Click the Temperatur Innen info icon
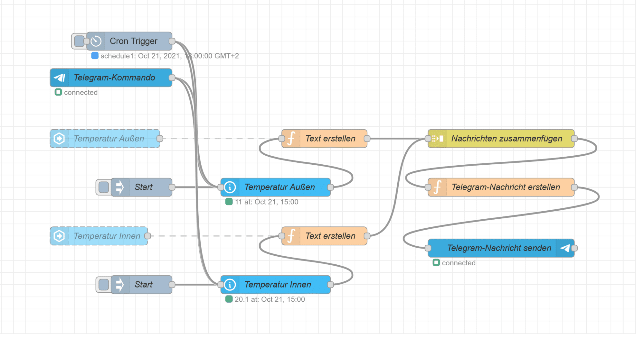Screen dimensions: 644x338 (230, 285)
